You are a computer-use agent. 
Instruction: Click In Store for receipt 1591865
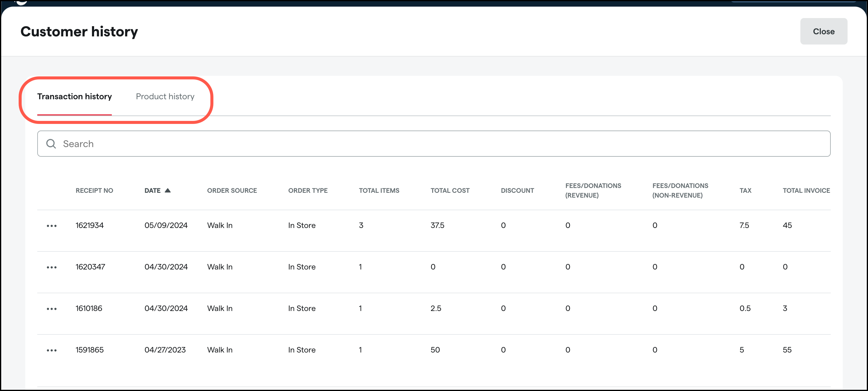point(301,349)
